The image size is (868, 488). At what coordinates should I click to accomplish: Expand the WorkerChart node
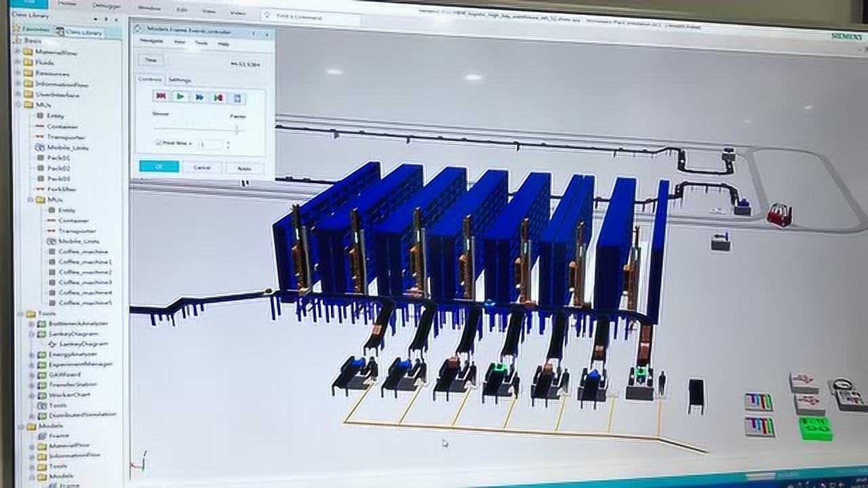tap(32, 394)
